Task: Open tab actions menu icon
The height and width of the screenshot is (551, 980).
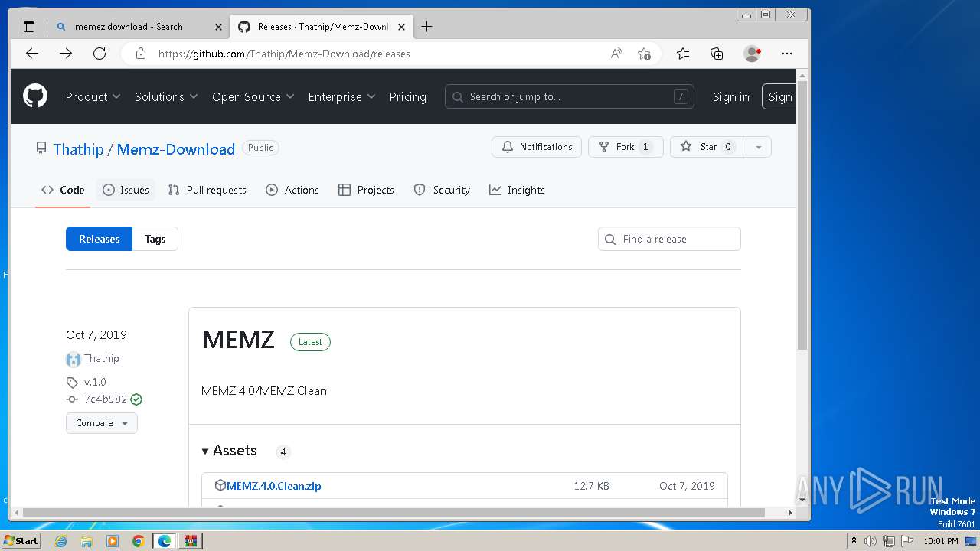Action: pyautogui.click(x=29, y=27)
